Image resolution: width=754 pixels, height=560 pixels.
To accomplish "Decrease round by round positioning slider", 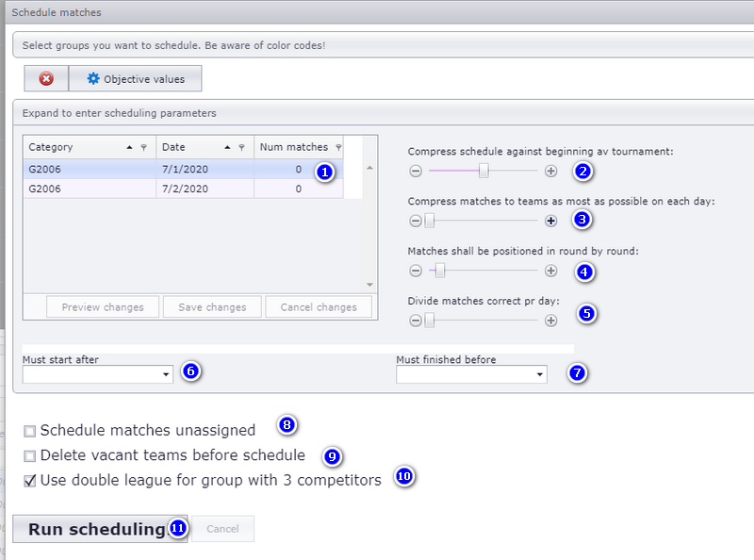I will [x=416, y=271].
